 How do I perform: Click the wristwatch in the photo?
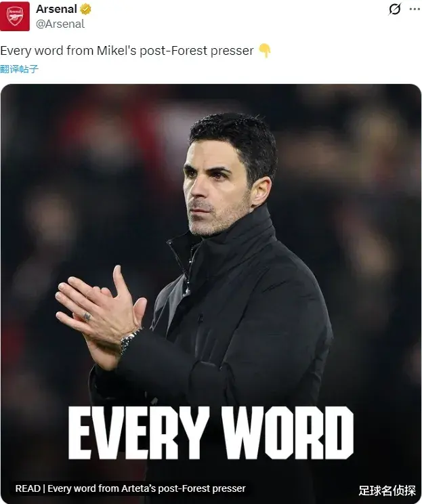coord(129,341)
